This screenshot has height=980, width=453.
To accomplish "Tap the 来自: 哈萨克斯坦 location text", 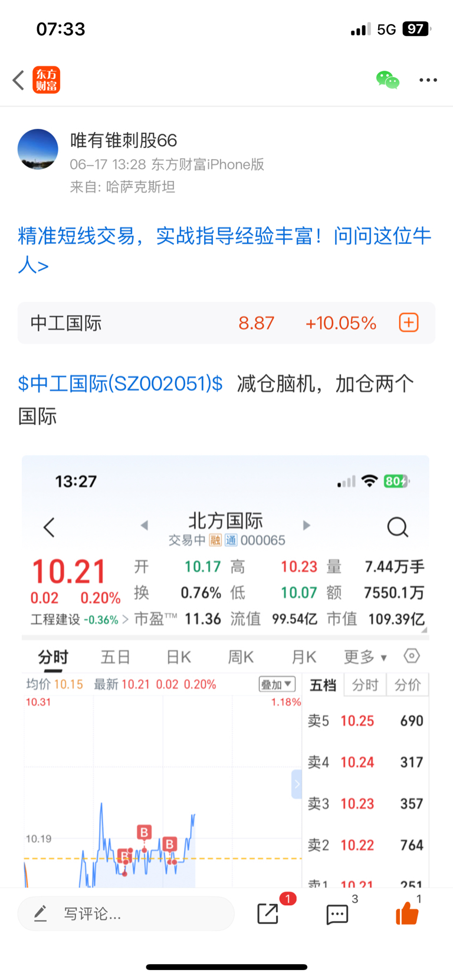I will (123, 187).
